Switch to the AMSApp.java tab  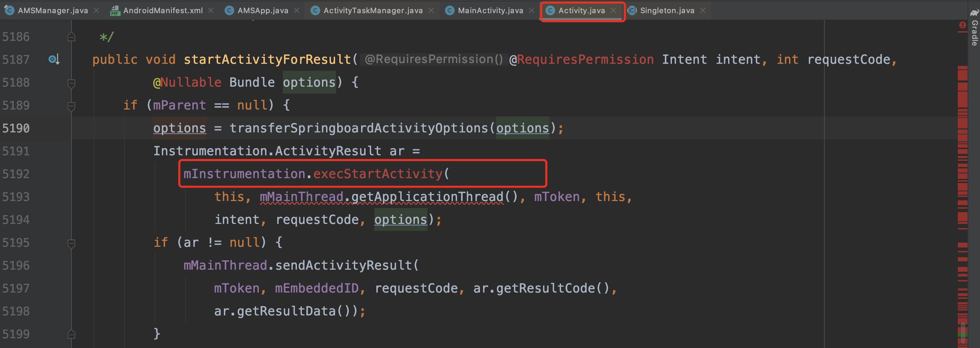point(263,11)
